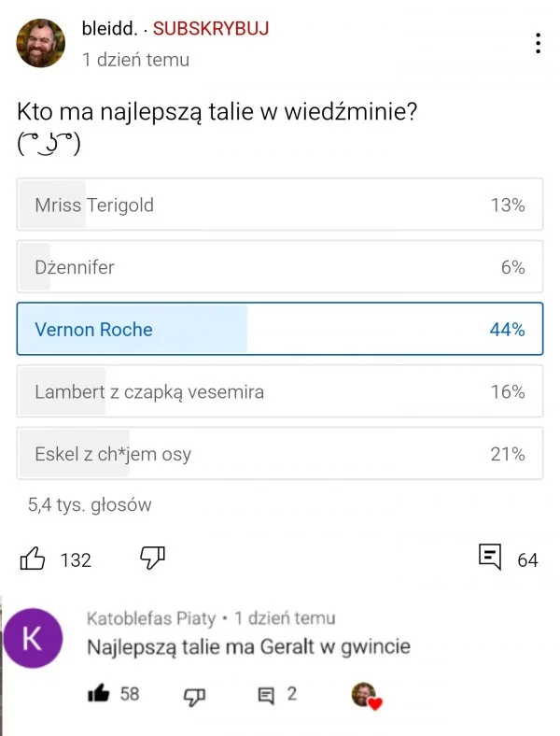
Task: Click the post's '1 dzień temu' timestamp
Action: pos(135,59)
